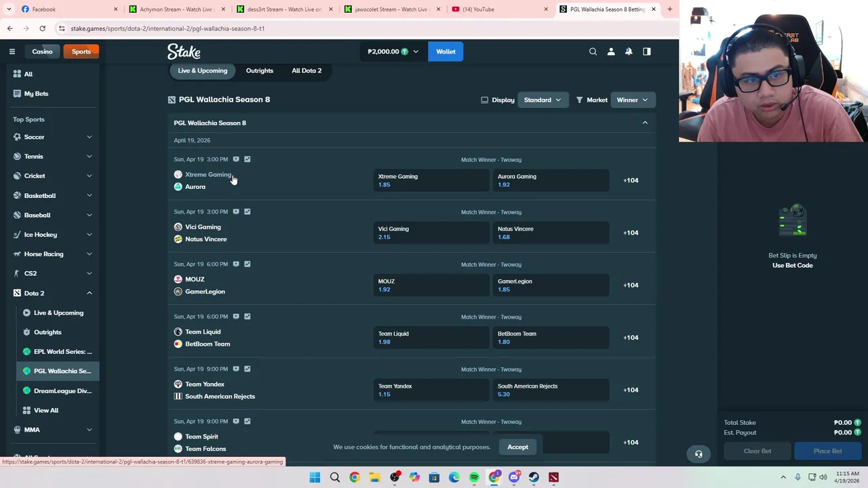
Task: Click stream icon for Xtreme Gaming match
Action: click(236, 159)
